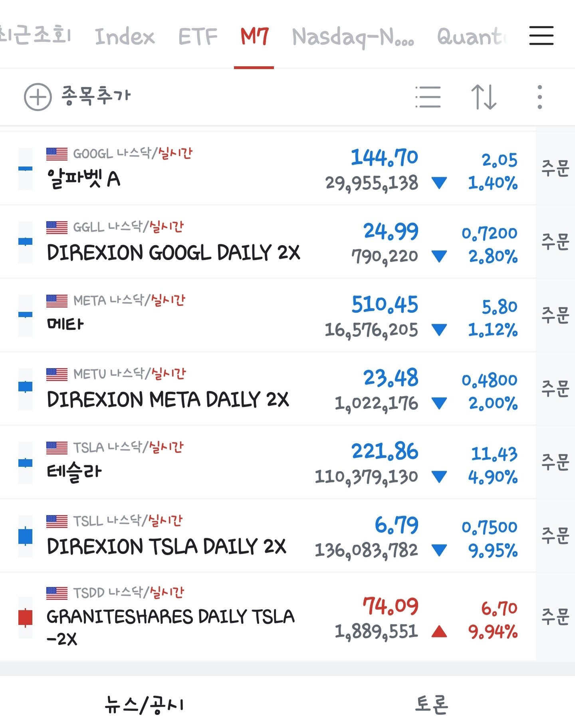Open the 토론 discussion section
The image size is (575, 728).
pos(431,704)
